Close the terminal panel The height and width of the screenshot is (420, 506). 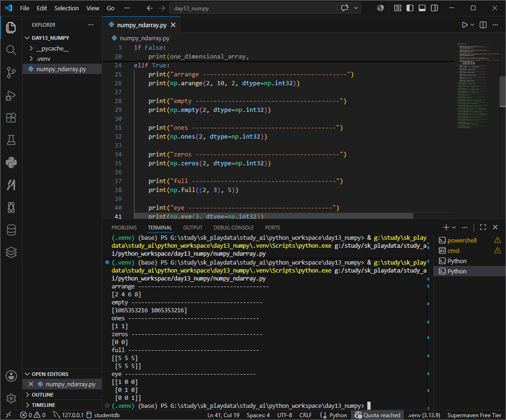click(495, 228)
